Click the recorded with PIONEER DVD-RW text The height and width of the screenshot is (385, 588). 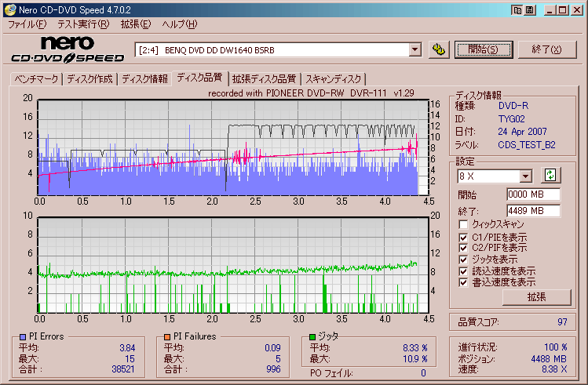(x=311, y=93)
